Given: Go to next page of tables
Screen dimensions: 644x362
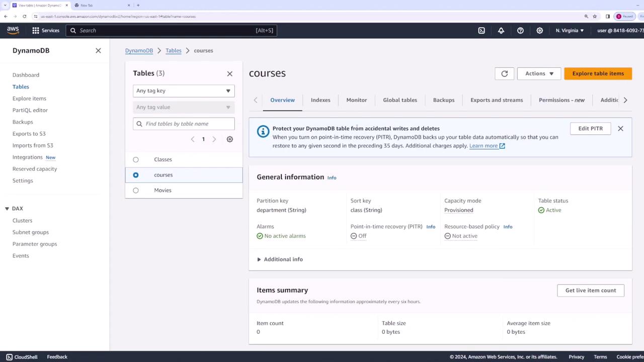Looking at the screenshot, I should coord(214,139).
